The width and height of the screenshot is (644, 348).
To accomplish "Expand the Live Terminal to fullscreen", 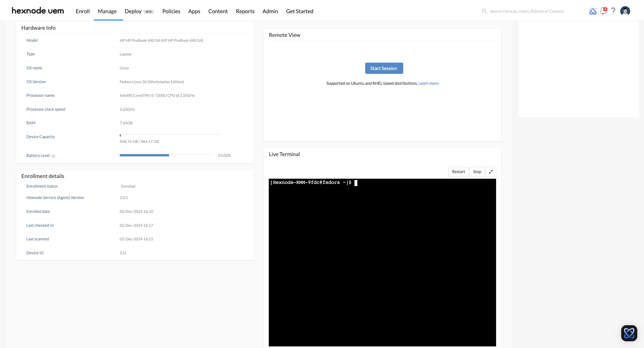I will coord(491,172).
